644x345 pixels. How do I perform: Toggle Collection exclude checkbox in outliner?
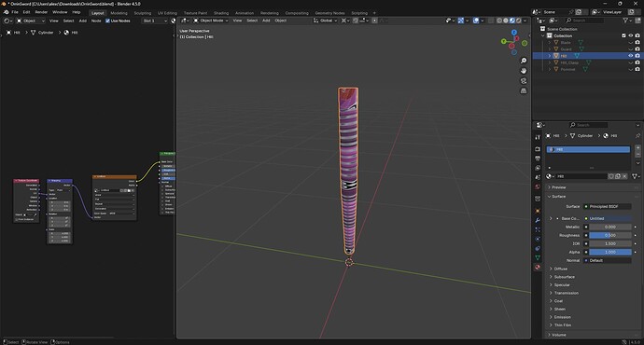pyautogui.click(x=623, y=35)
